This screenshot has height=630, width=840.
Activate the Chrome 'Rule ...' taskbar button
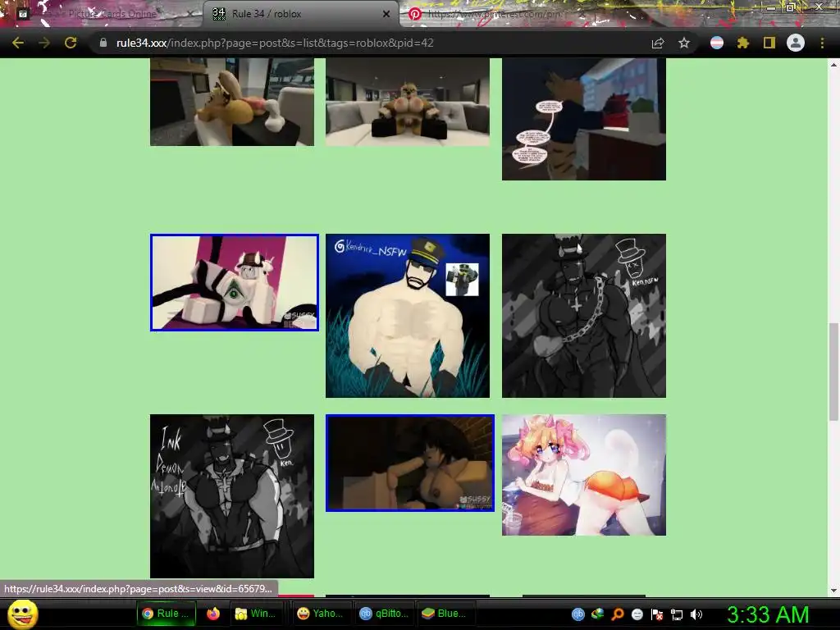coord(167,614)
